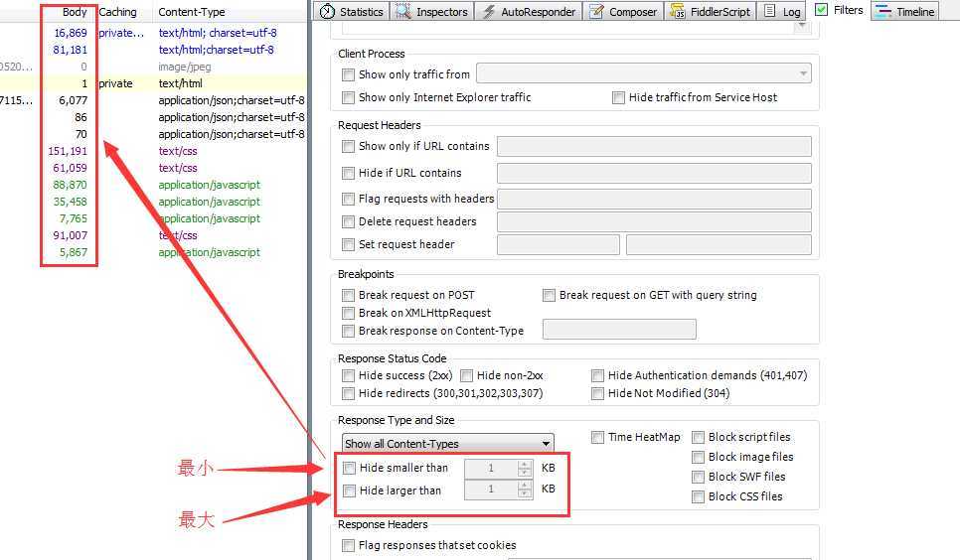
Task: Sort sessions by Caching column header
Action: pos(118,12)
